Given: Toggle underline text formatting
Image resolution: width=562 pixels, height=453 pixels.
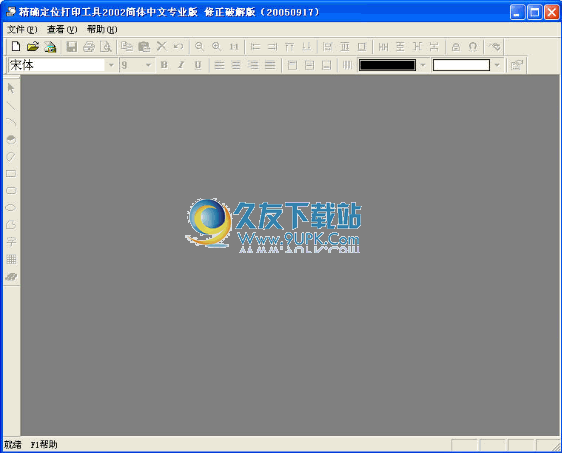Looking at the screenshot, I should tap(198, 65).
